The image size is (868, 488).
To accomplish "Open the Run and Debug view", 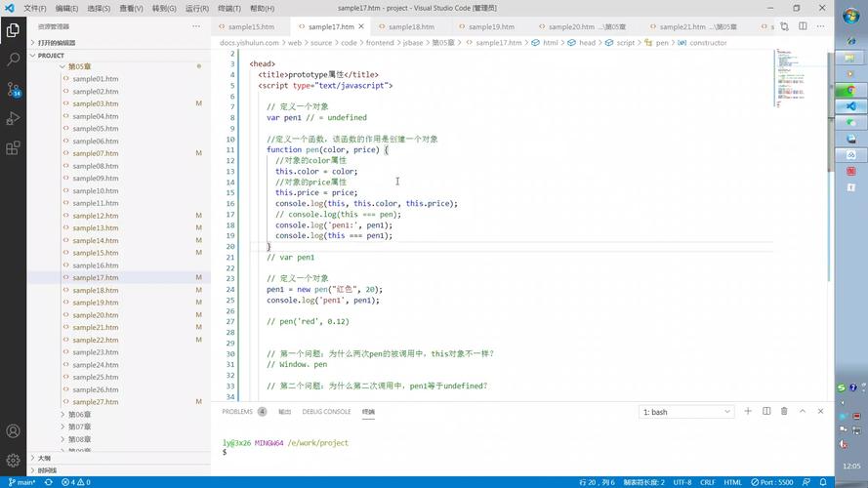I will click(x=13, y=118).
